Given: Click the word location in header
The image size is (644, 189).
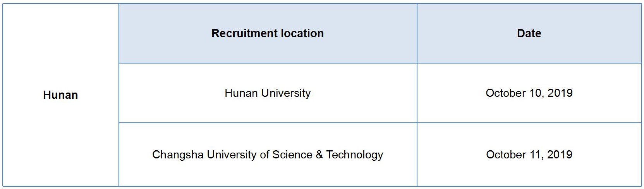Looking at the screenshot, I should pyautogui.click(x=302, y=33).
